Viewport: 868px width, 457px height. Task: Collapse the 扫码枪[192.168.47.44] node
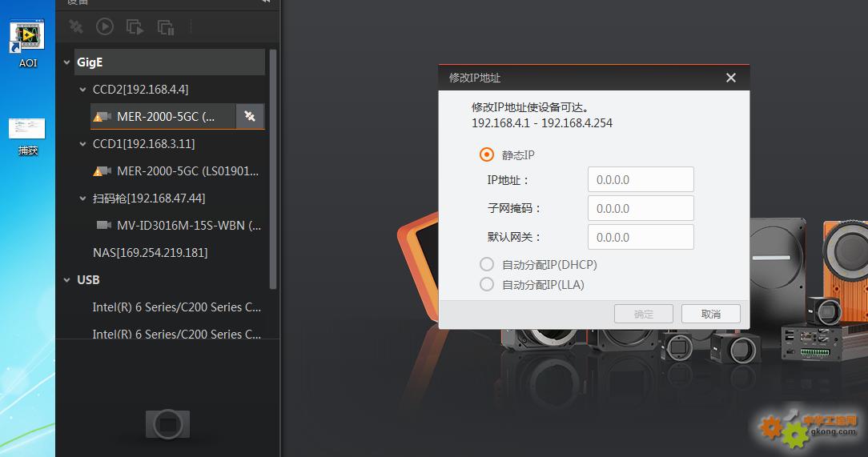point(82,198)
